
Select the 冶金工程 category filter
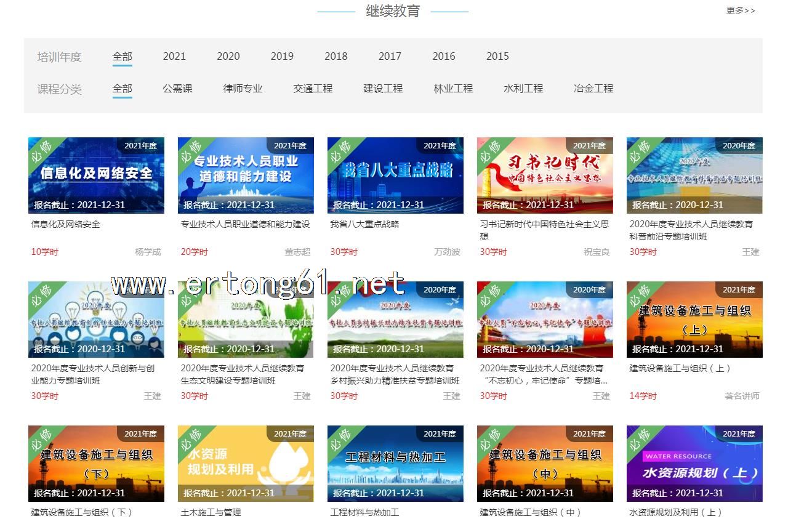pos(593,89)
